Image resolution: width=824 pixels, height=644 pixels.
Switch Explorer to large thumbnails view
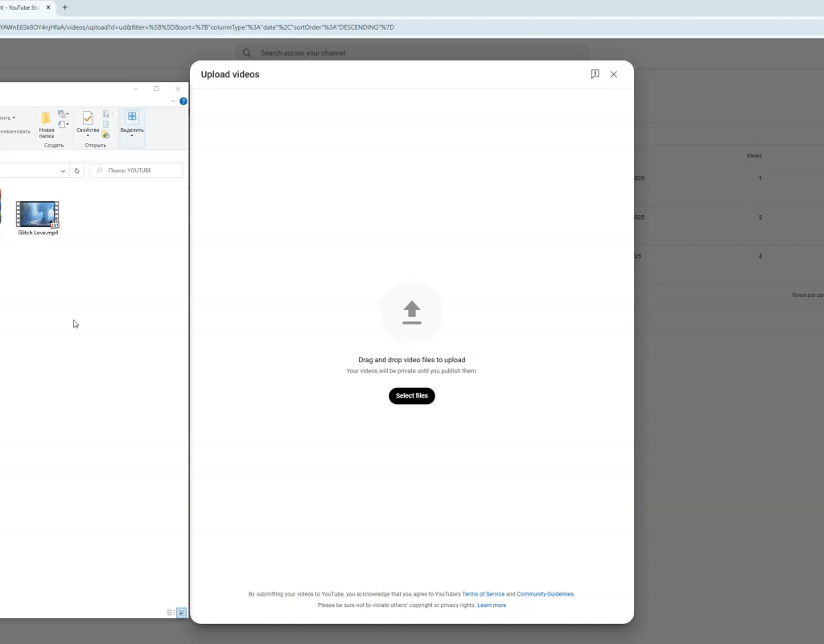pyautogui.click(x=181, y=613)
